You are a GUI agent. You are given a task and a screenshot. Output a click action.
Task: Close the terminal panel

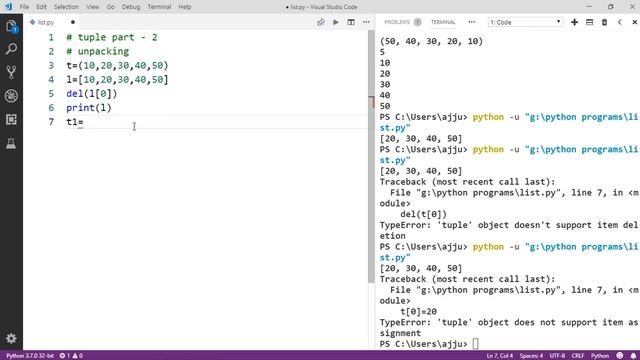coord(635,22)
